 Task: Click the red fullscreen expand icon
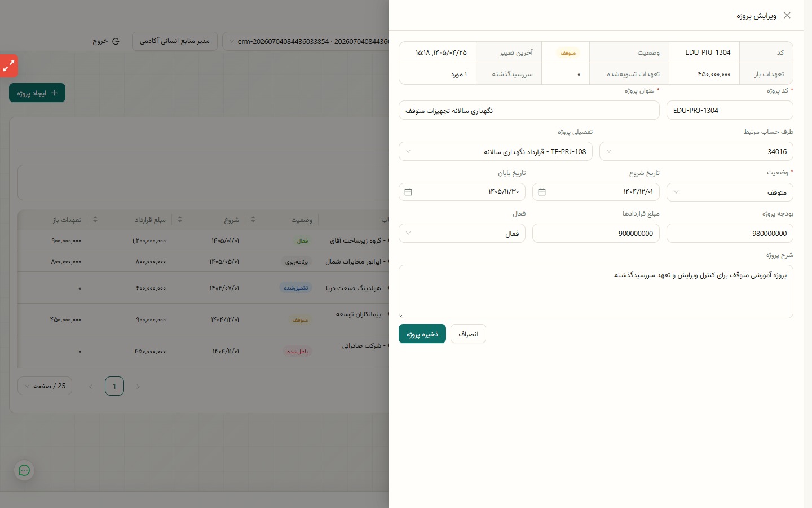pos(8,66)
